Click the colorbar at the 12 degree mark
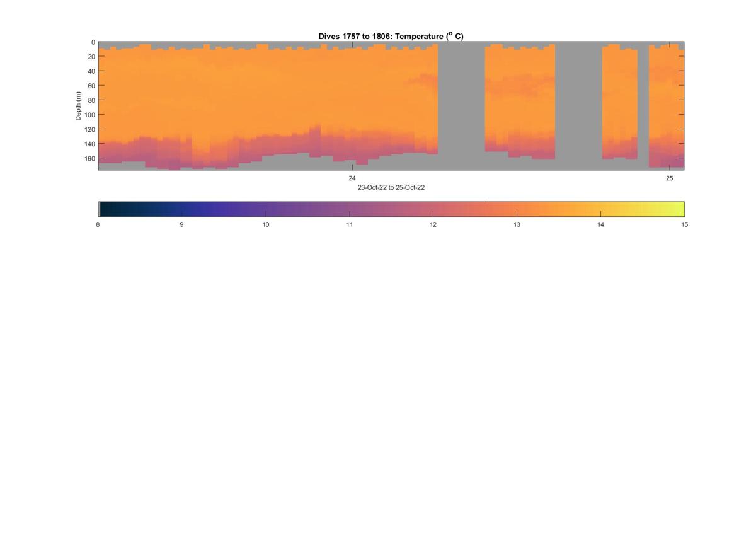The width and height of the screenshot is (756, 558). click(x=433, y=209)
